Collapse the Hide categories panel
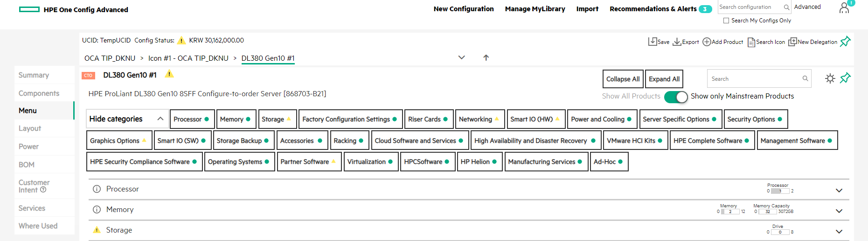Image resolution: width=868 pixels, height=241 pixels. [x=127, y=119]
